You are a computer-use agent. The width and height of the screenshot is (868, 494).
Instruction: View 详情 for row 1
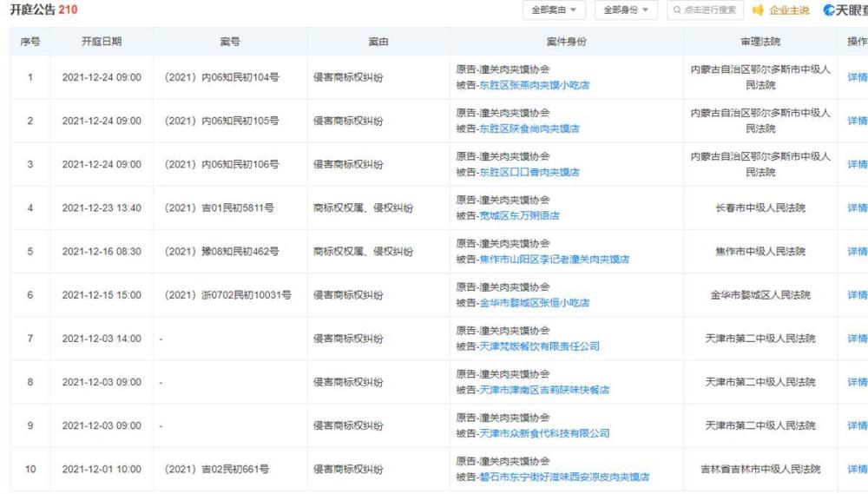[858, 77]
